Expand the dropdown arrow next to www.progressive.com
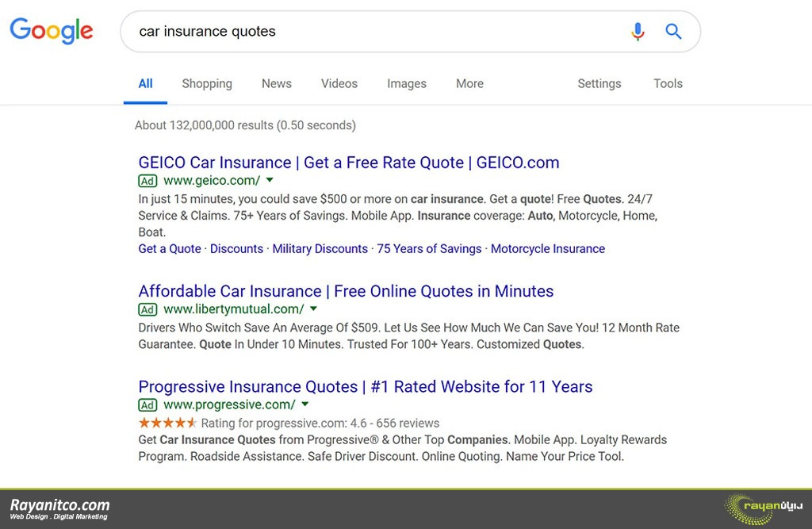812x529 pixels. click(x=305, y=404)
